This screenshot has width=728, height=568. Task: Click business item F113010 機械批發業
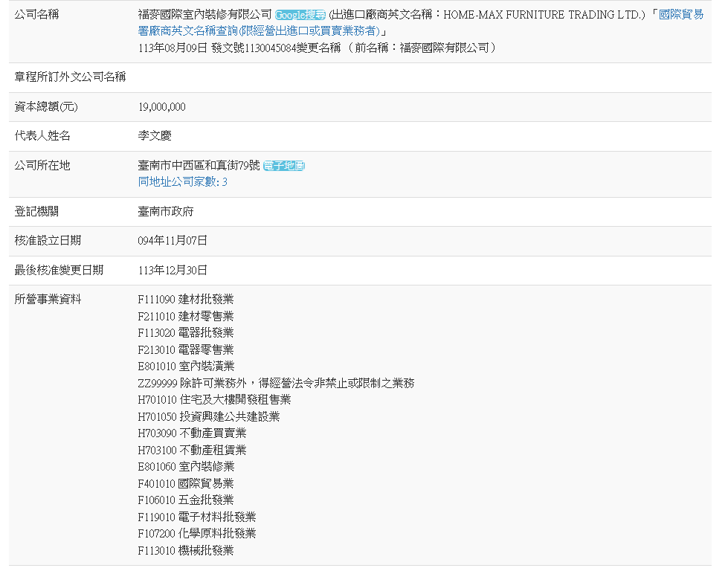click(186, 550)
